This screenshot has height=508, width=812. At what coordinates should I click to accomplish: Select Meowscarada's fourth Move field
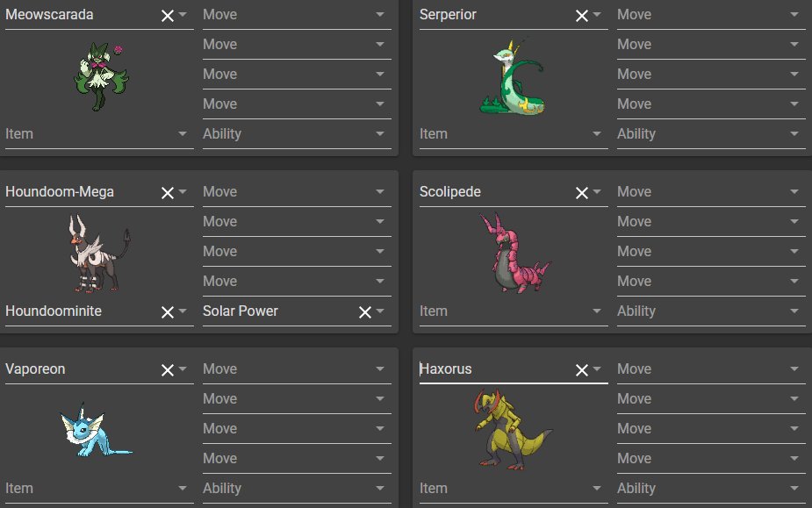point(297,104)
